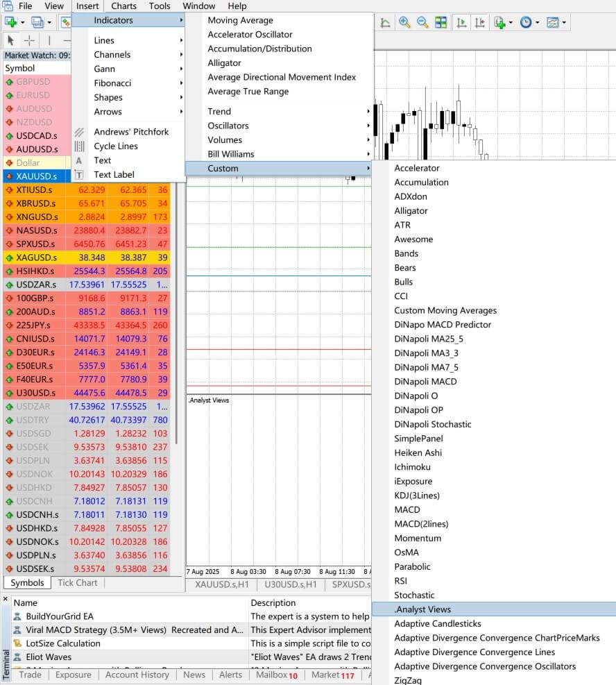The width and height of the screenshot is (616, 685).
Task: Open the Alerts terminal tab
Action: pyautogui.click(x=230, y=675)
